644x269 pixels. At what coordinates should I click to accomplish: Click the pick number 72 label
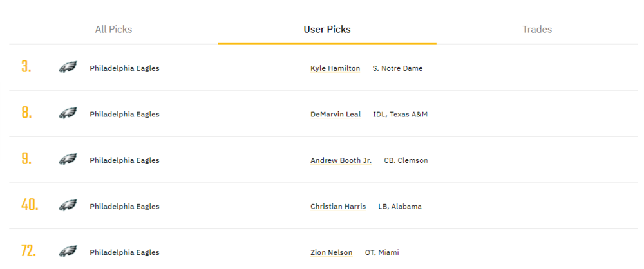pyautogui.click(x=28, y=252)
